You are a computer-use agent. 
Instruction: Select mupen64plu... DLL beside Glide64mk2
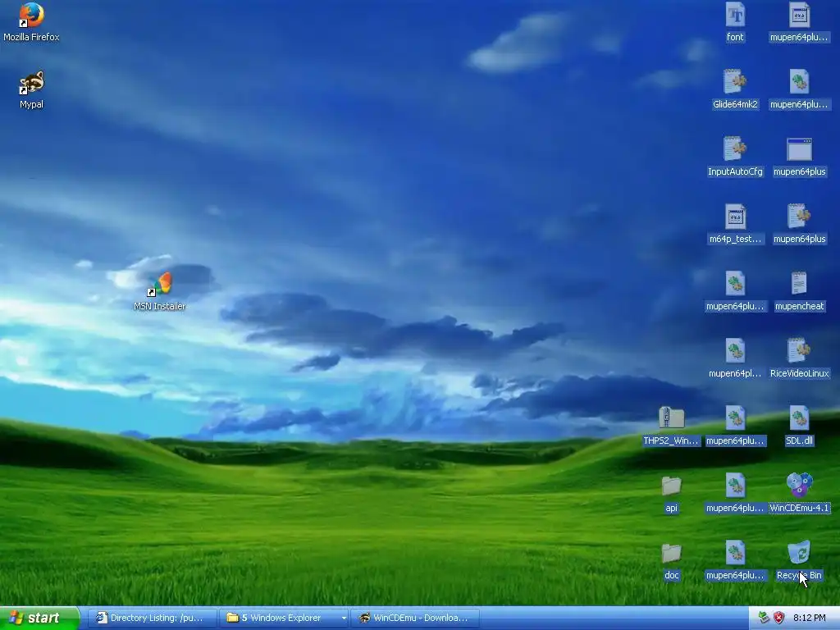[799, 89]
